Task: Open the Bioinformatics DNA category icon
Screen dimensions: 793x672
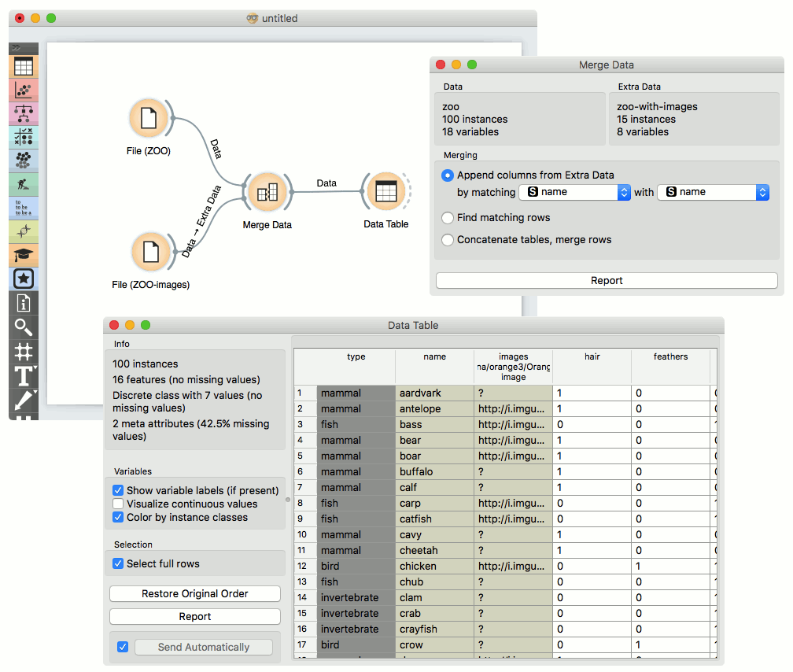Action: [24, 231]
